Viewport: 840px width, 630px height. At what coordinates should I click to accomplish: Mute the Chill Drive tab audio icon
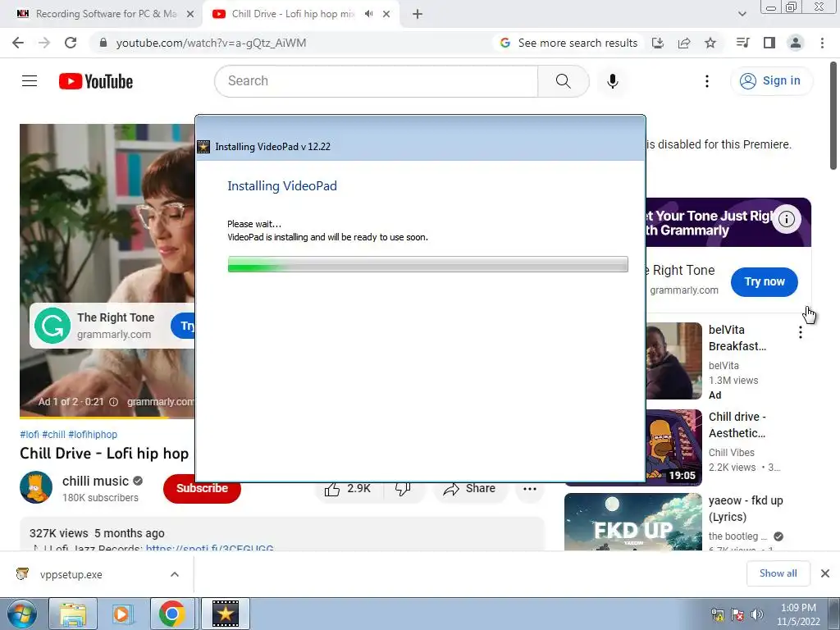(368, 14)
